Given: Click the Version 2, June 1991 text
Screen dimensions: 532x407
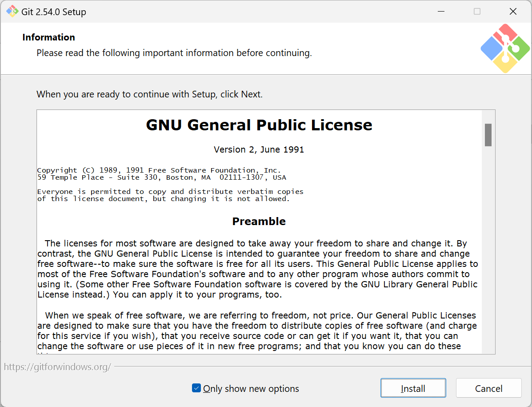Looking at the screenshot, I should pos(259,150).
